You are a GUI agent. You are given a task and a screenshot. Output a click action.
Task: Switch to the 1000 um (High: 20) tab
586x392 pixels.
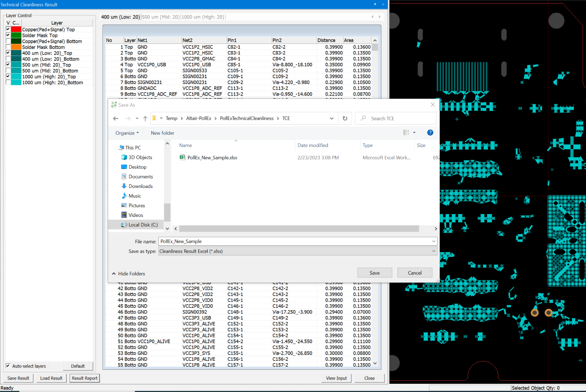203,17
